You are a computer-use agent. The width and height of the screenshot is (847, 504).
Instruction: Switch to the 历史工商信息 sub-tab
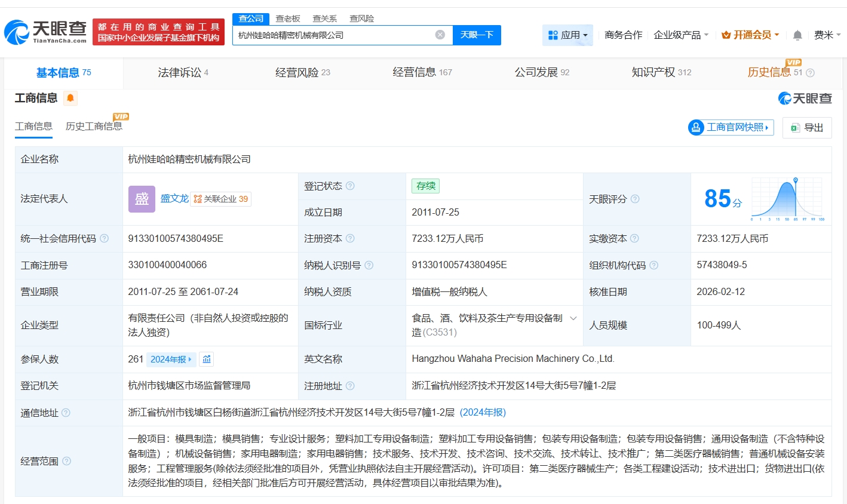[x=94, y=126]
